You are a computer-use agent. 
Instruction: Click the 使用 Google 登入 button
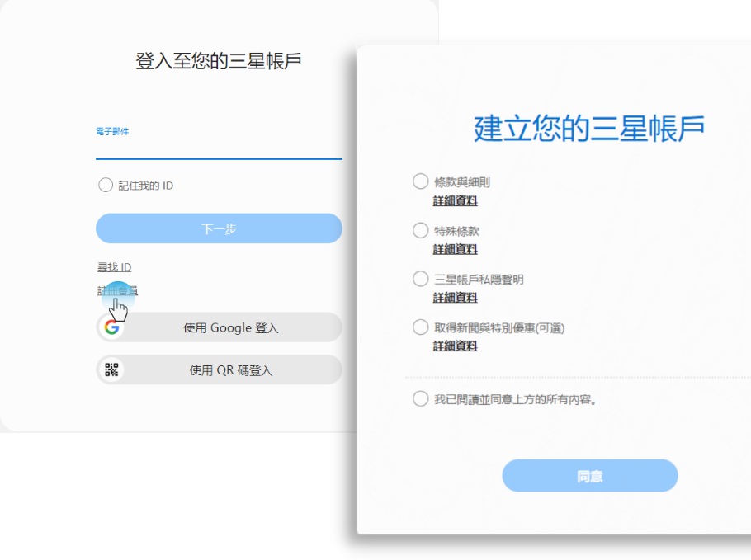[x=218, y=327]
